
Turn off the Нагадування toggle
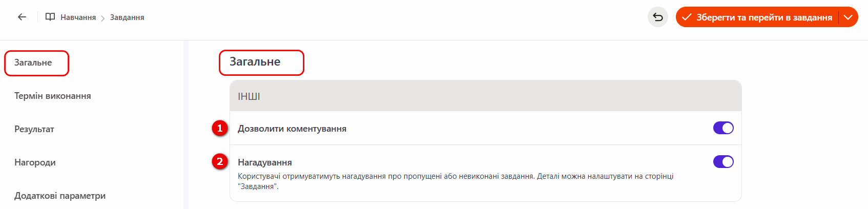(x=723, y=162)
